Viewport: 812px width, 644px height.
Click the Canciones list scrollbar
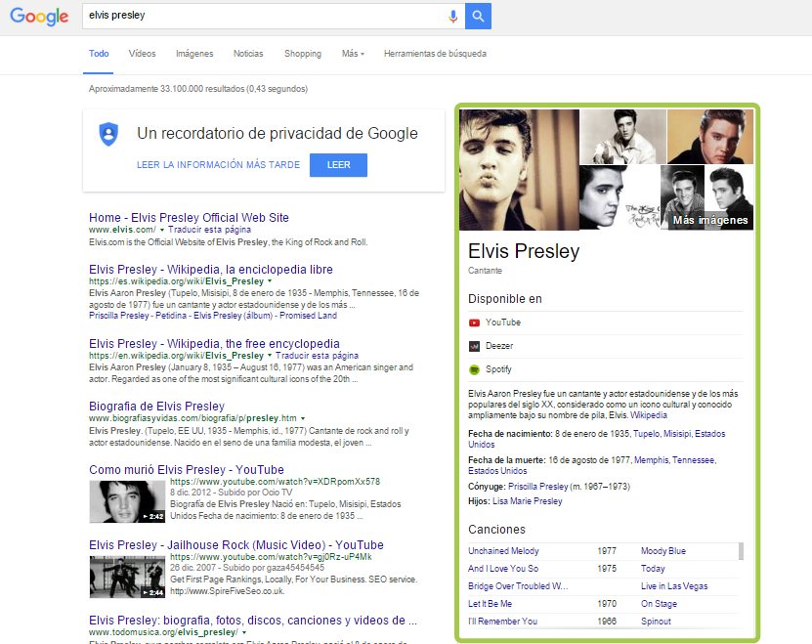[741, 551]
